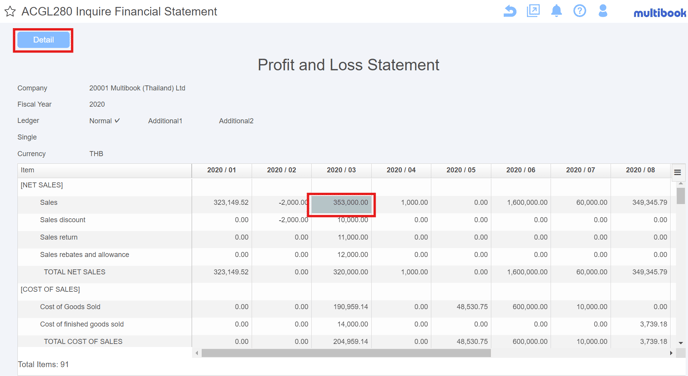Click the horizontal scrollbar thumb

pos(346,353)
